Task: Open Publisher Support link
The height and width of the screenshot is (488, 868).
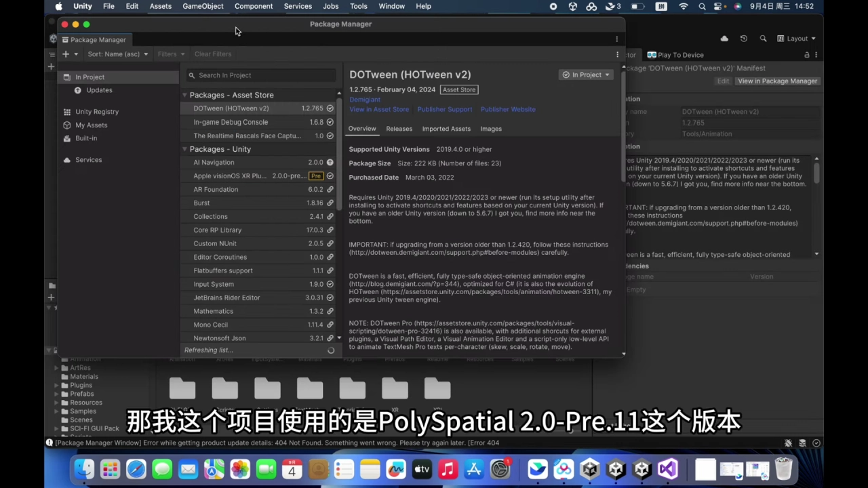Action: pos(445,109)
